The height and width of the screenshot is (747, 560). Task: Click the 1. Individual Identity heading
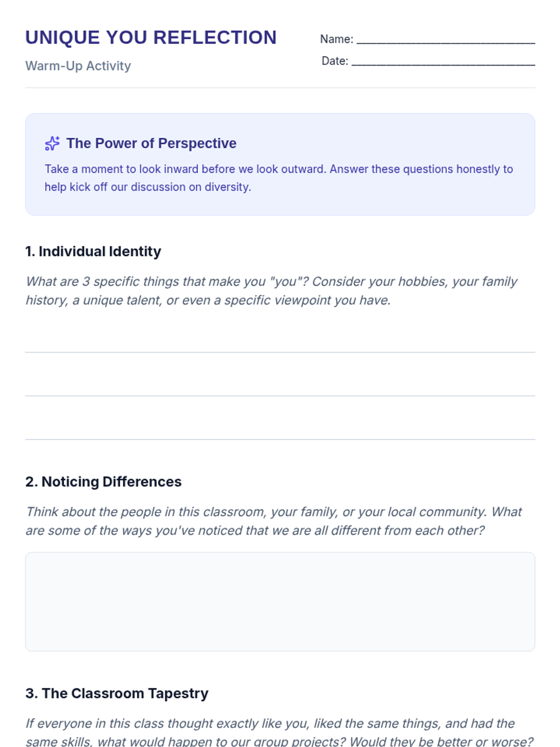tap(93, 252)
